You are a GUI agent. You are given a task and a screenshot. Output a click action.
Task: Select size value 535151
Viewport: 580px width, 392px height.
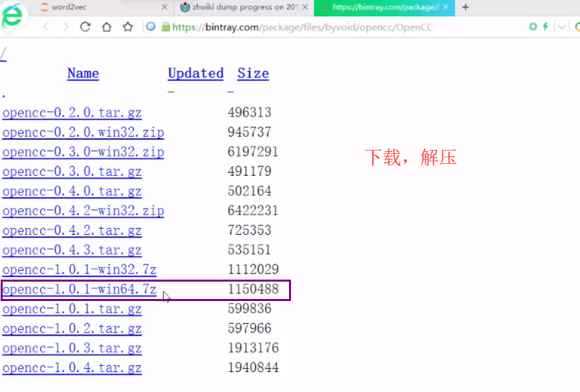tap(250, 250)
